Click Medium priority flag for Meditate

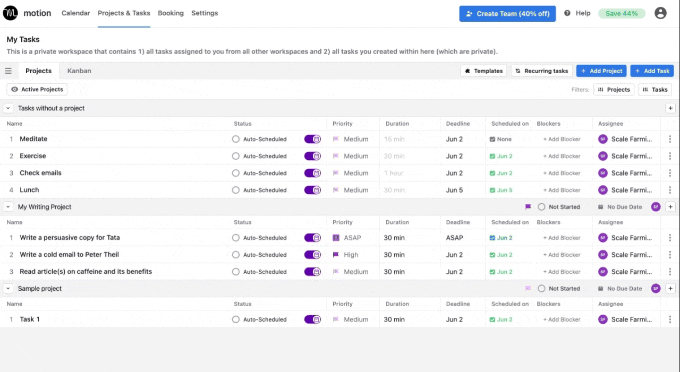point(336,139)
